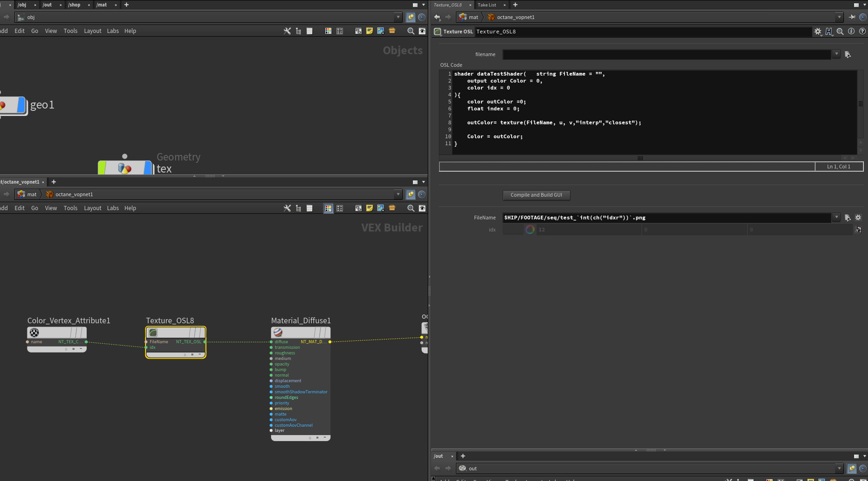Click the Texture_OSL8 node icon in the network
Viewport: 868px width, 481px height.
pyautogui.click(x=153, y=333)
